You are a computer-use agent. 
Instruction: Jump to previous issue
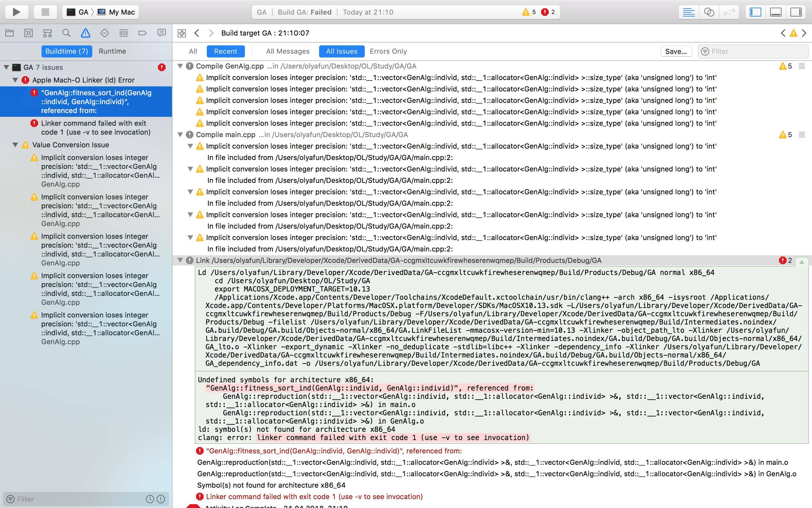[783, 33]
